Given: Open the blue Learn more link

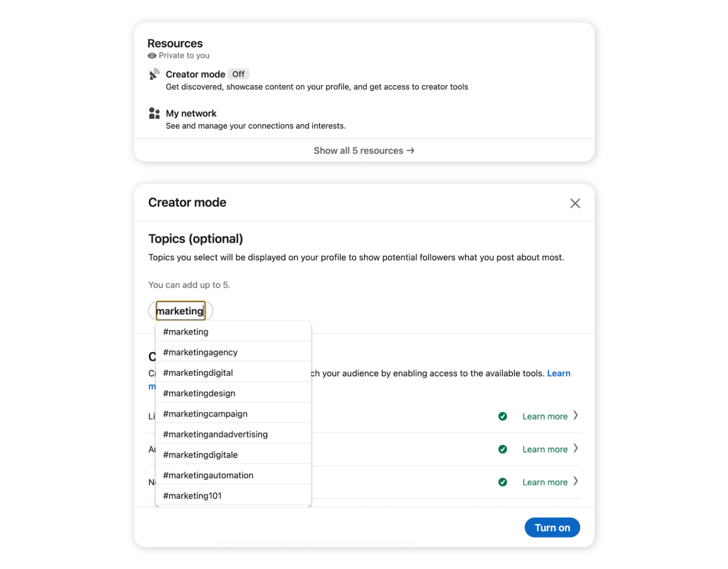Looking at the screenshot, I should (559, 373).
